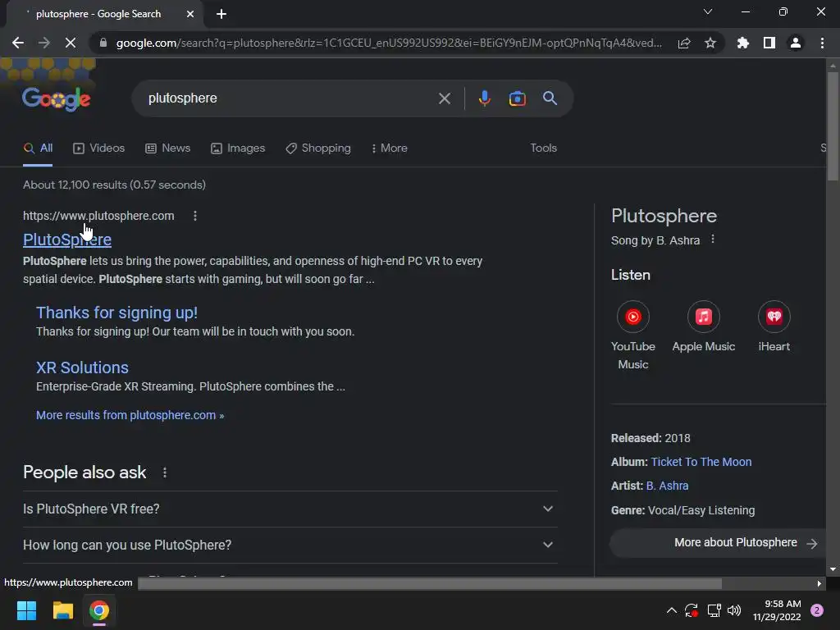
Task: Clear the search box text
Action: 444,98
